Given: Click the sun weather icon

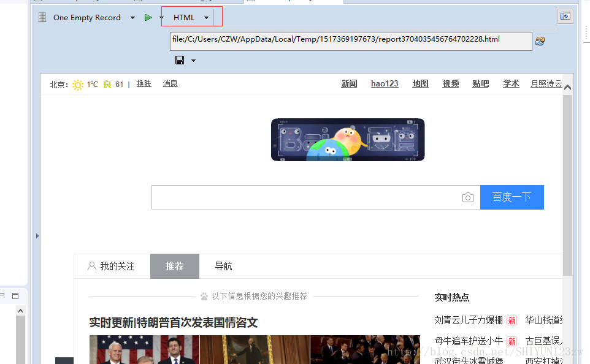Looking at the screenshot, I should 78,85.
